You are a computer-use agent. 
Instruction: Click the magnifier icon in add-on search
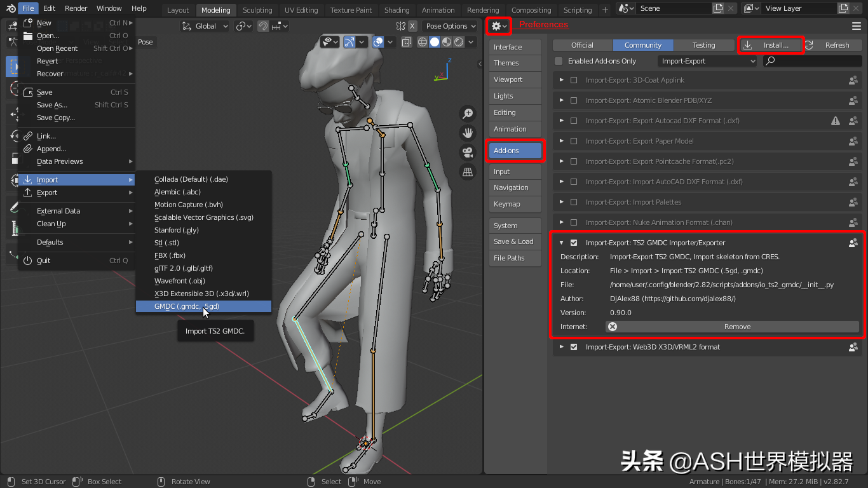point(771,61)
